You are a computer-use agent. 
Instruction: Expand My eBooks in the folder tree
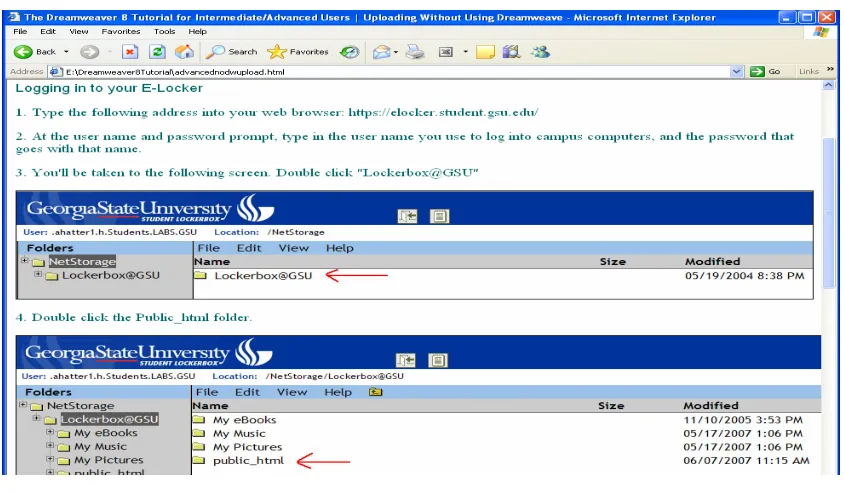[50, 432]
